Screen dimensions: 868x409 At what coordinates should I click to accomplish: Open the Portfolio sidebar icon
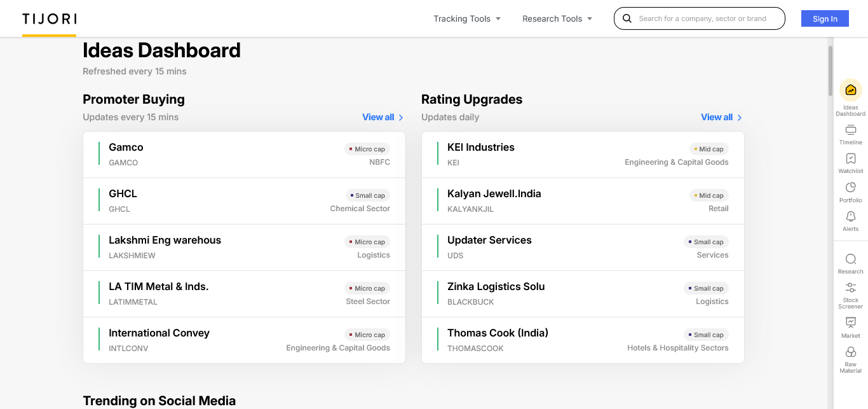click(850, 188)
